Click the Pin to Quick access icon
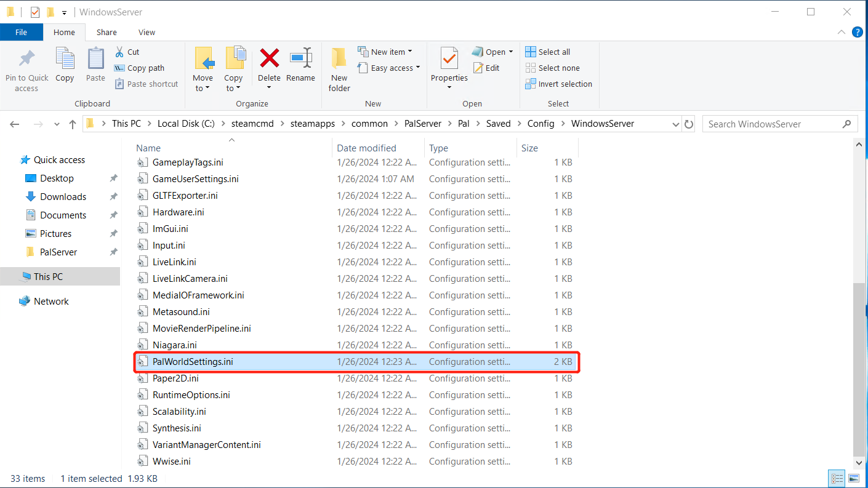The width and height of the screenshot is (868, 488). coord(26,60)
